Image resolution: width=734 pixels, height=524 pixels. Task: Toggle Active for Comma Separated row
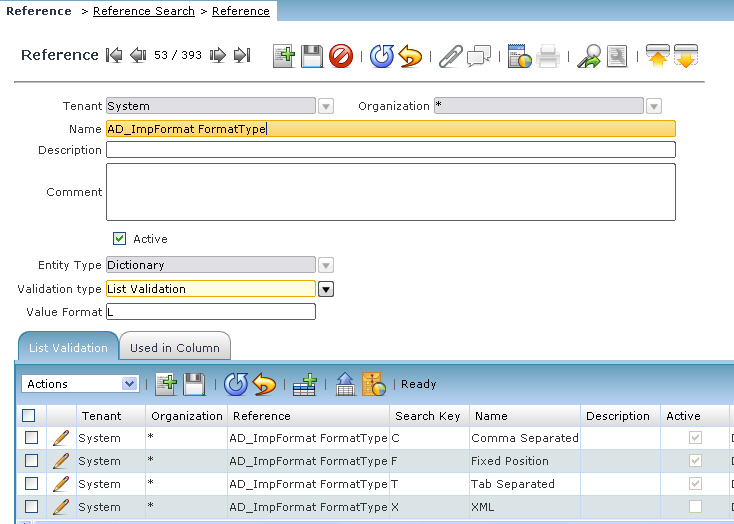[x=695, y=438]
